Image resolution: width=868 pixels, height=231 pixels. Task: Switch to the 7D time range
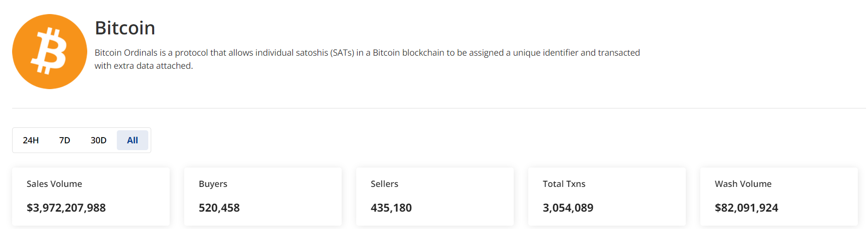tap(64, 140)
